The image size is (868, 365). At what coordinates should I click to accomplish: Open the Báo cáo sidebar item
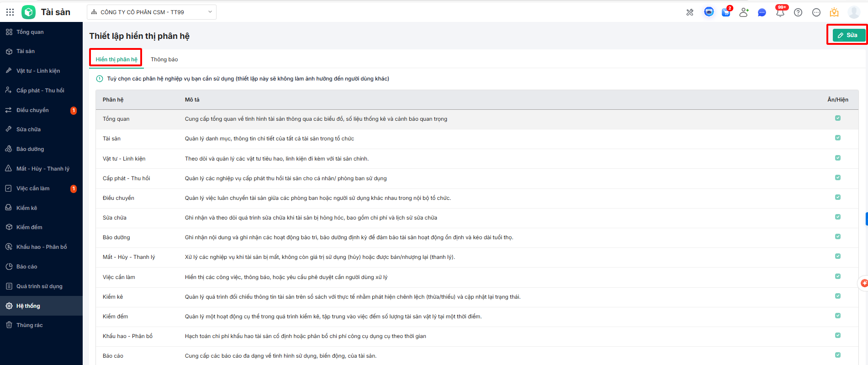point(27,267)
